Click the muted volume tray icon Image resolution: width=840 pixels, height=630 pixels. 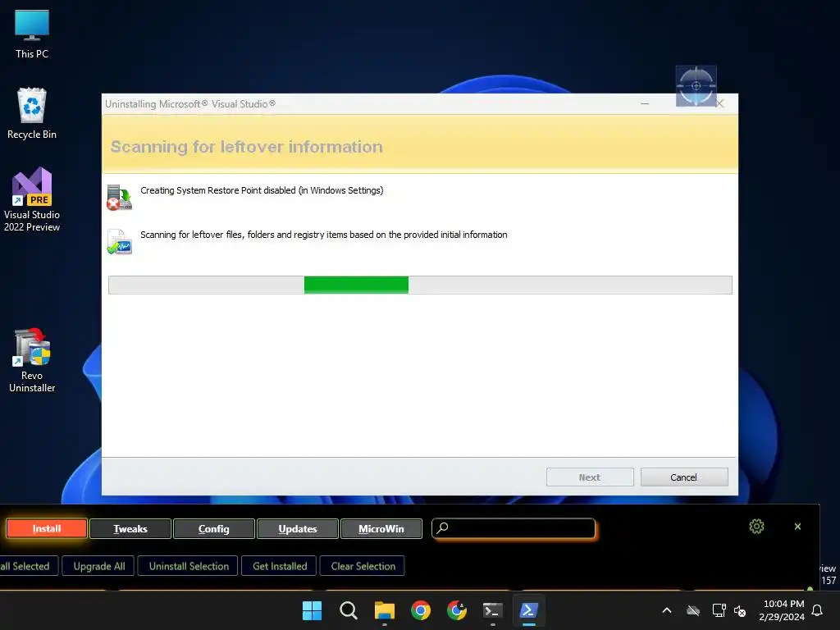pyautogui.click(x=740, y=610)
